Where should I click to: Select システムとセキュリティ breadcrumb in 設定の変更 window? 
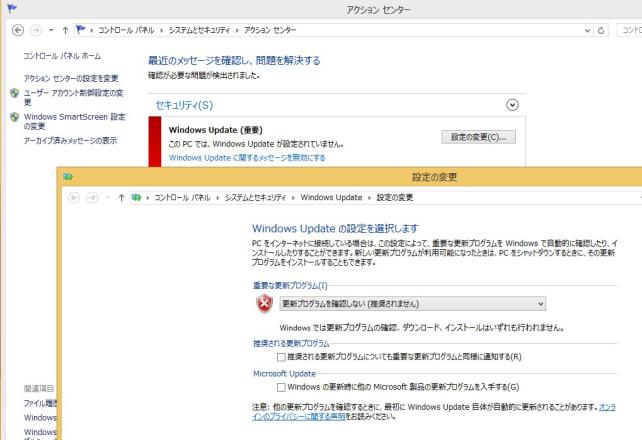tap(255, 198)
